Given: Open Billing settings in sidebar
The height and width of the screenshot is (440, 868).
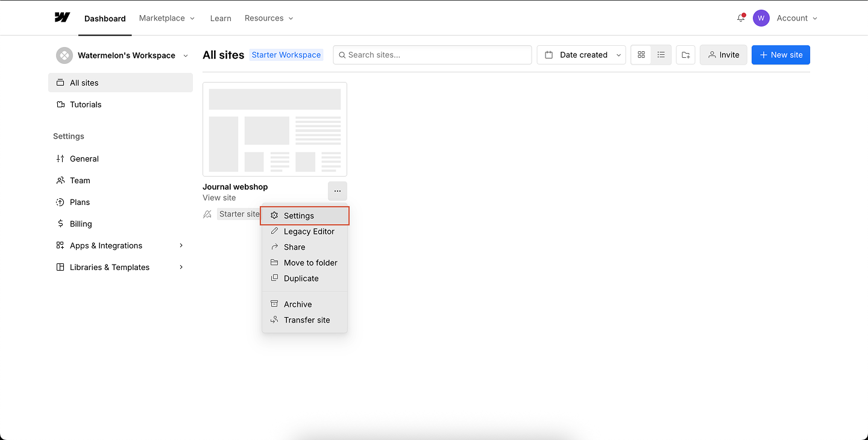Looking at the screenshot, I should [x=121, y=224].
